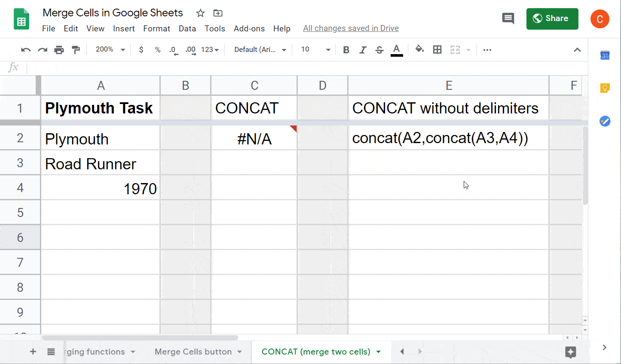Open the text color picker
The height and width of the screenshot is (364, 621).
tap(396, 49)
